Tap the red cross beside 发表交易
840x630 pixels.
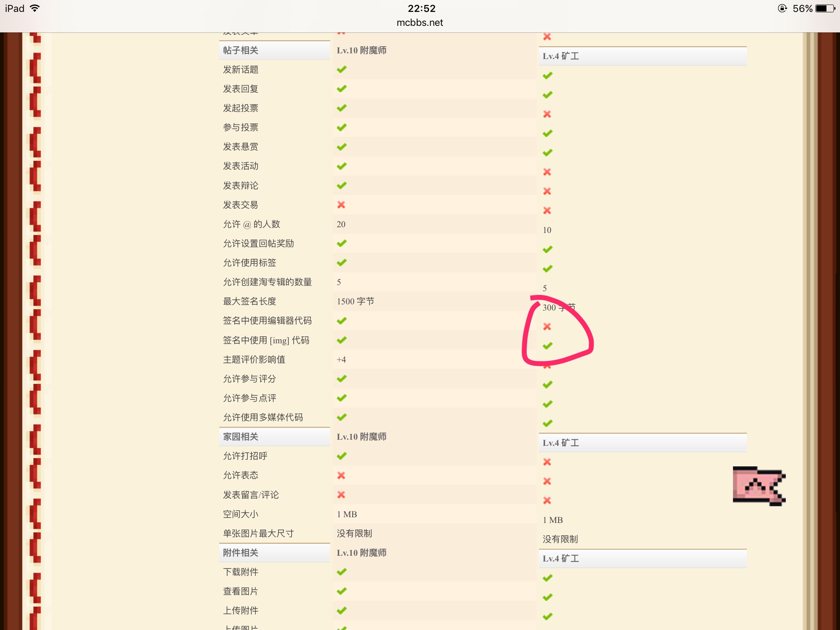[x=341, y=205]
